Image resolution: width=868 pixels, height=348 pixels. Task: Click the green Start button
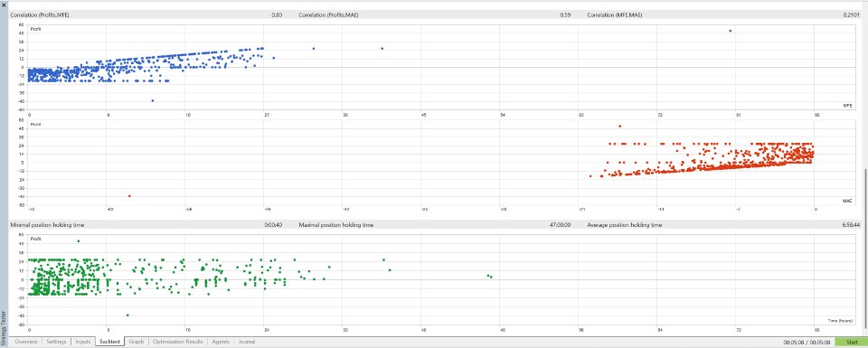pyautogui.click(x=852, y=343)
